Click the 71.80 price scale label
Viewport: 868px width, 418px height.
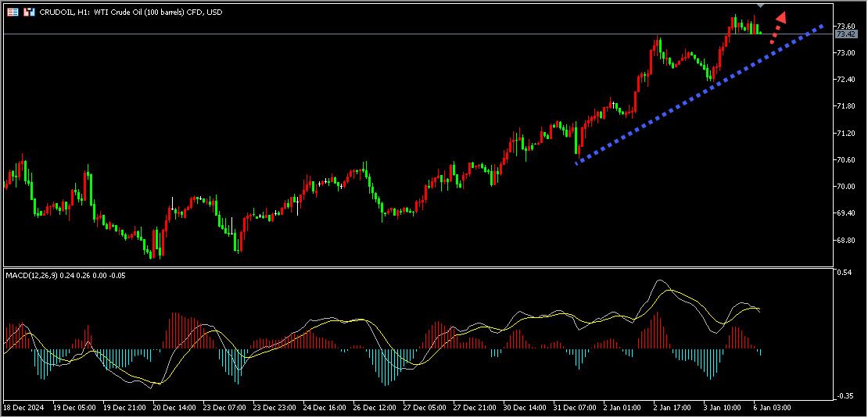point(845,106)
